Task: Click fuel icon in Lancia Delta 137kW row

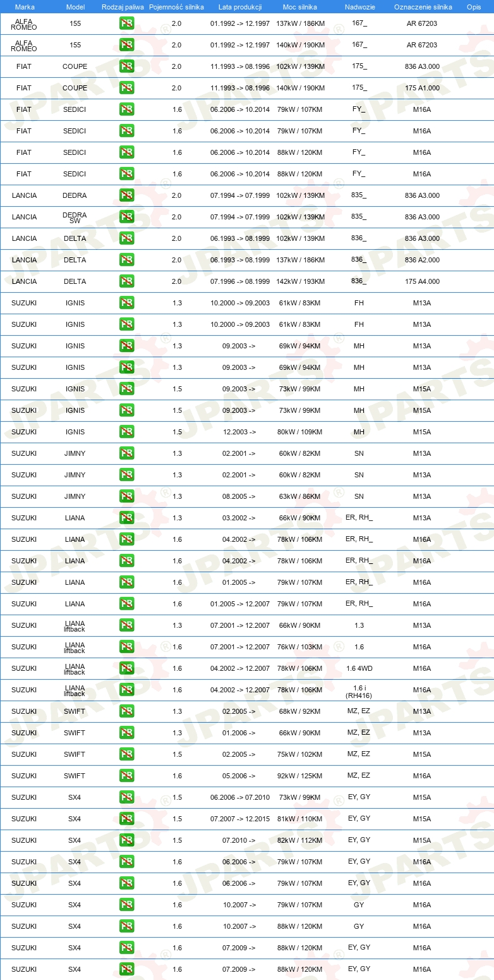Action: (x=126, y=260)
